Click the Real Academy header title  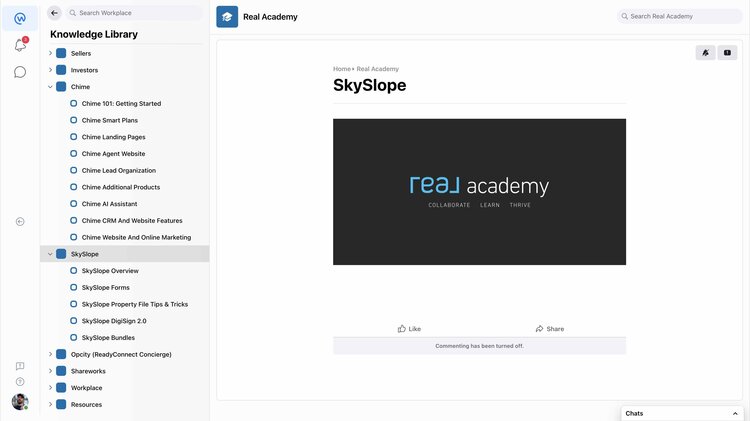pyautogui.click(x=270, y=17)
